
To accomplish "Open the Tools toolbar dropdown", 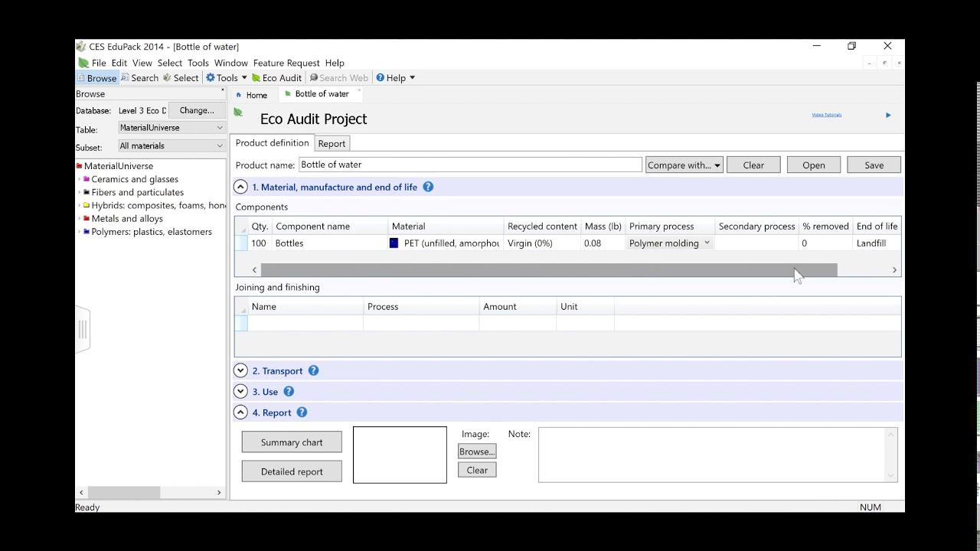I will pyautogui.click(x=227, y=78).
